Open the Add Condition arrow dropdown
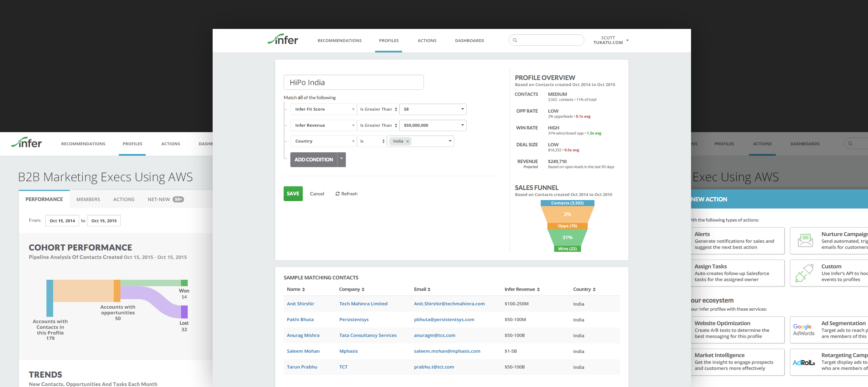This screenshot has width=868, height=387. [x=341, y=159]
